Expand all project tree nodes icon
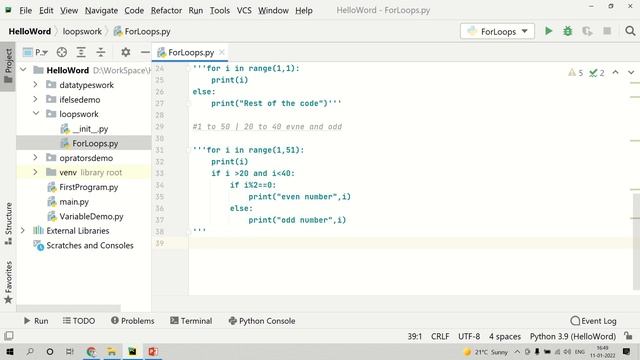The height and width of the screenshot is (360, 640). [81, 52]
